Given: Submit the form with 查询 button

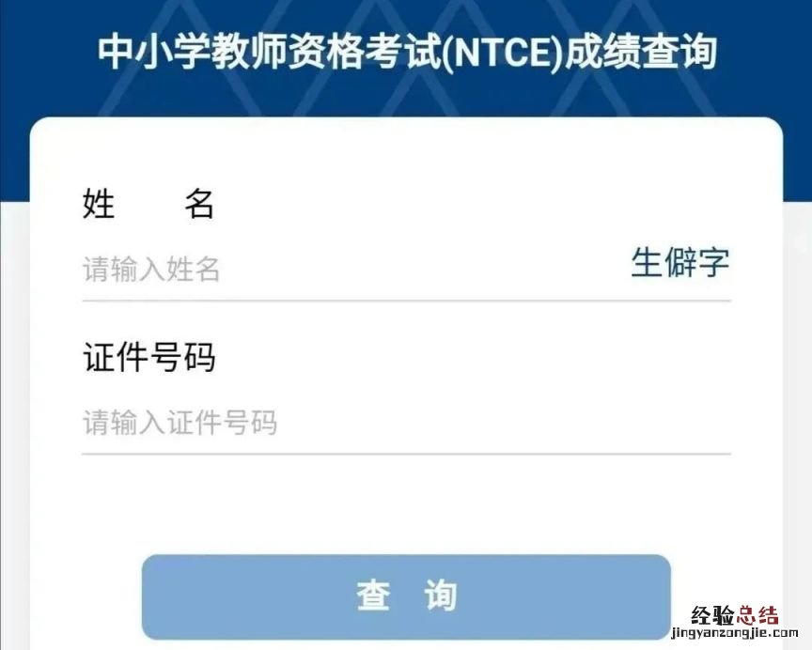Looking at the screenshot, I should coord(406,596).
